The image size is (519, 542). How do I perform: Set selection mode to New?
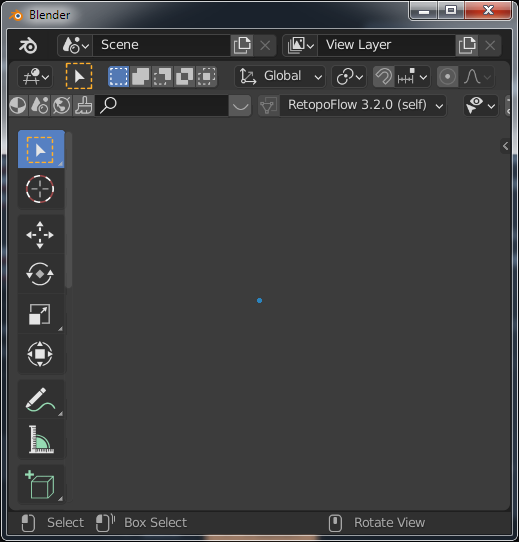[118, 76]
